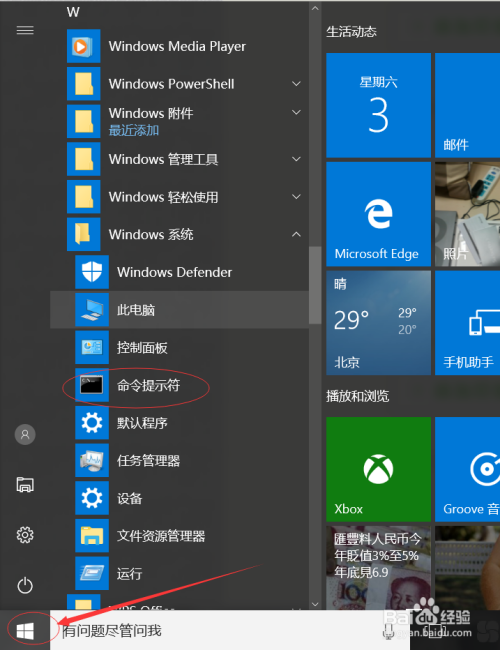Open the news tile about 人民币

point(378,568)
